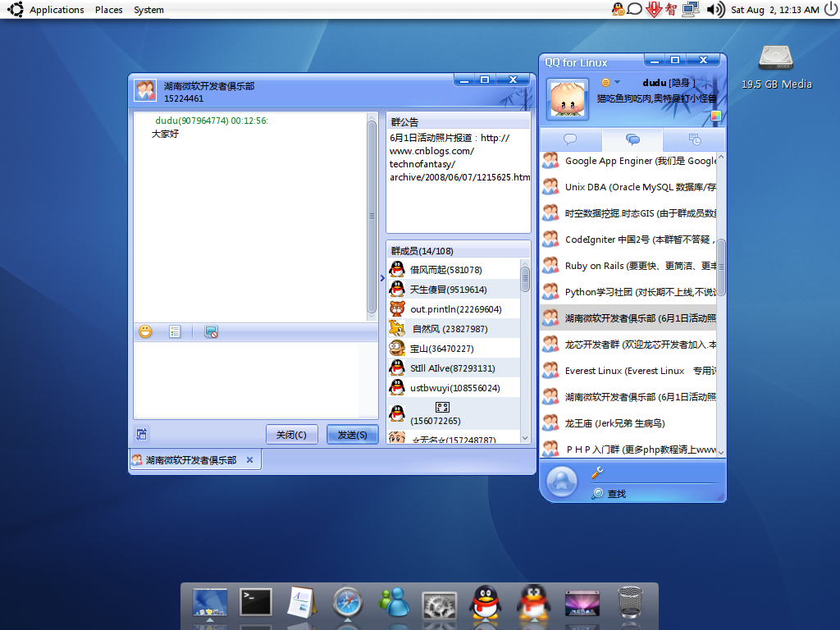Select the 湖南微软开发者俱乐部 chat tab
The image size is (840, 630).
(x=190, y=460)
